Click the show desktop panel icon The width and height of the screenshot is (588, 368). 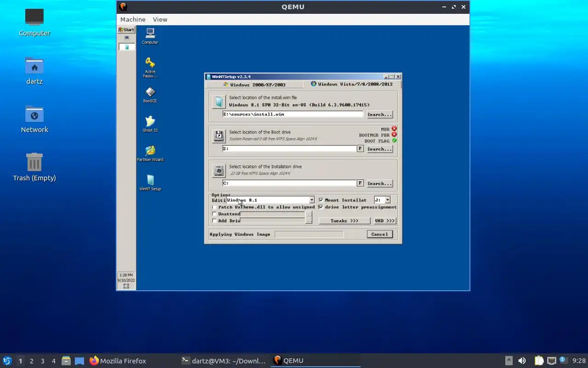(79, 361)
